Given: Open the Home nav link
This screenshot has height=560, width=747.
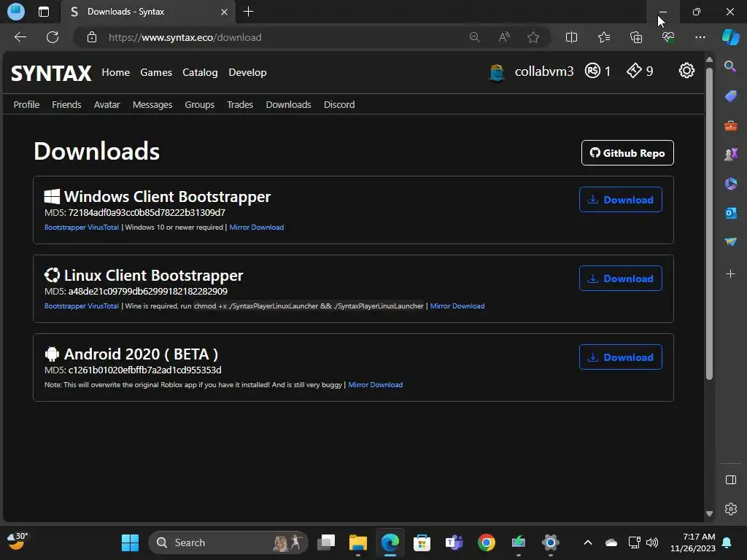Looking at the screenshot, I should (116, 72).
